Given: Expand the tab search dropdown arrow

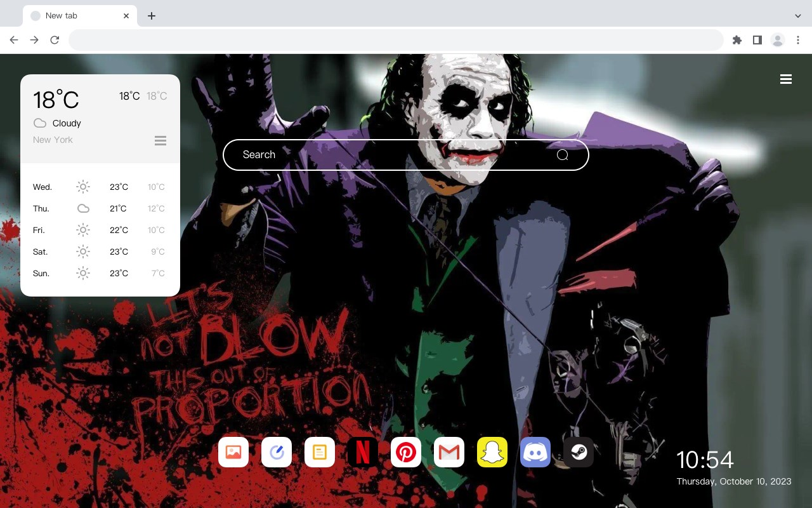Looking at the screenshot, I should [798, 16].
